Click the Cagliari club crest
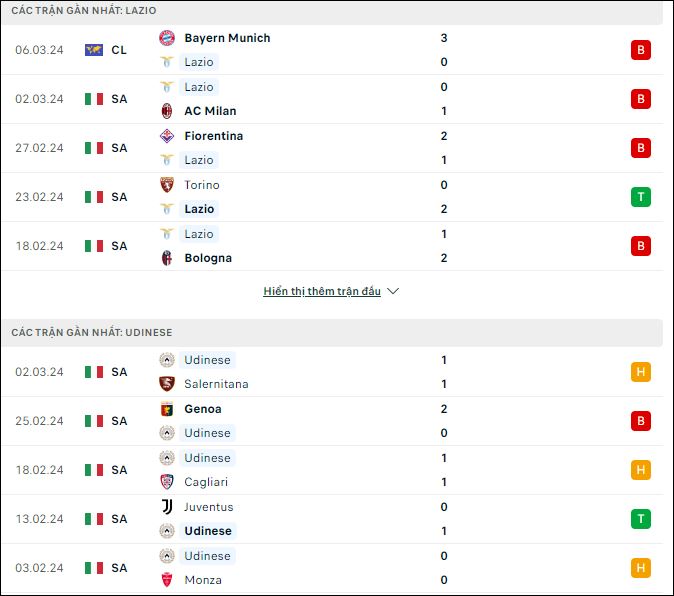This screenshot has height=596, width=674. pyautogui.click(x=167, y=482)
